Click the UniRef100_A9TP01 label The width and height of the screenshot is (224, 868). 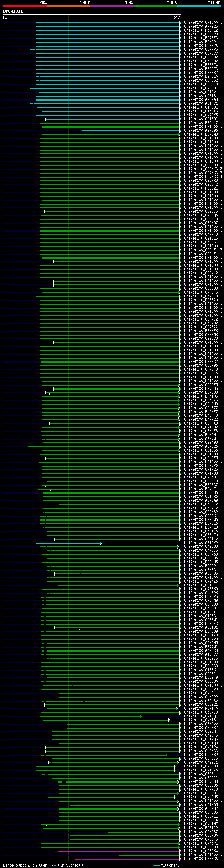tap(201, 92)
